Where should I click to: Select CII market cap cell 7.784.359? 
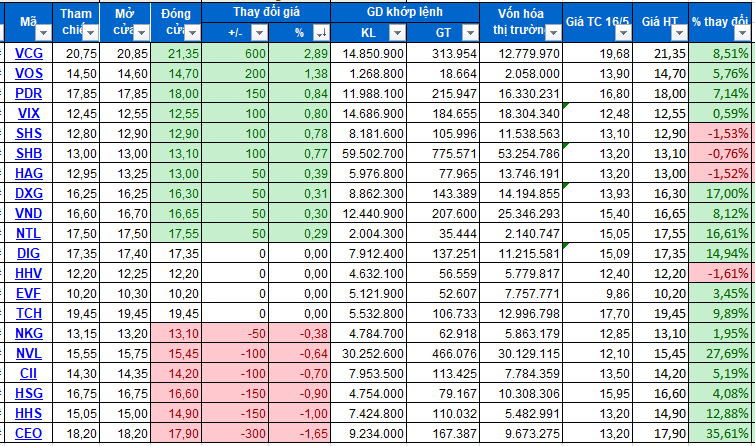[x=521, y=374]
